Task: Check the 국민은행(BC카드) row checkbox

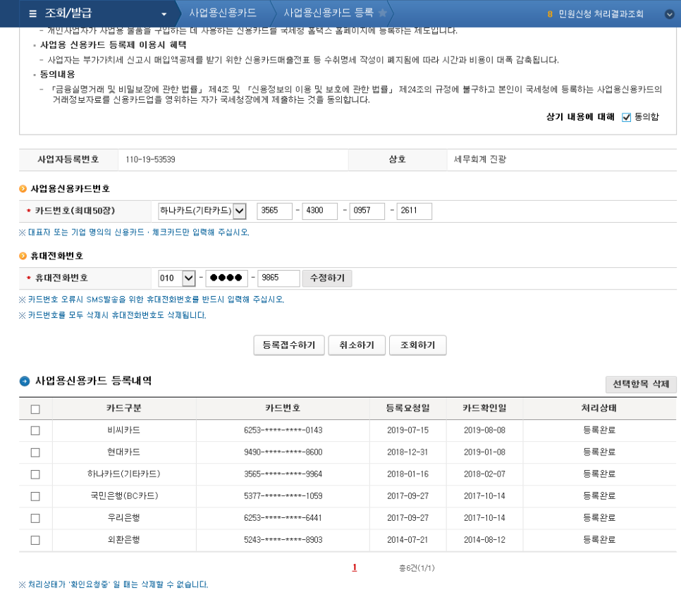Action: coord(36,496)
